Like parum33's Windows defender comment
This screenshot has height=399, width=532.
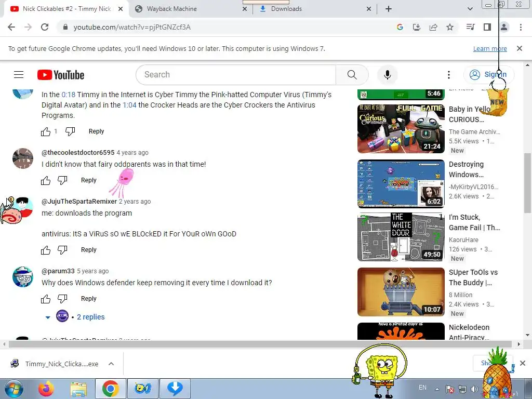point(46,299)
